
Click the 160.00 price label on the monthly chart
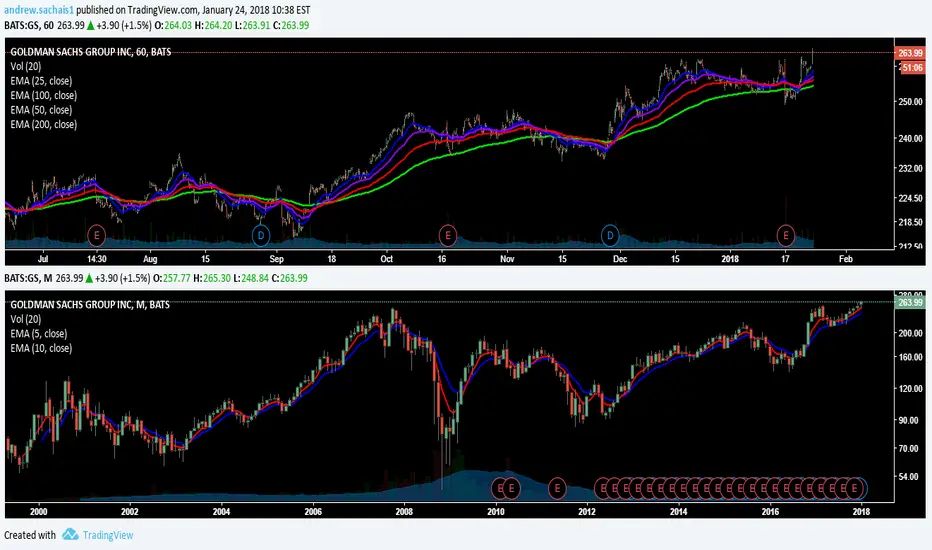tap(910, 357)
